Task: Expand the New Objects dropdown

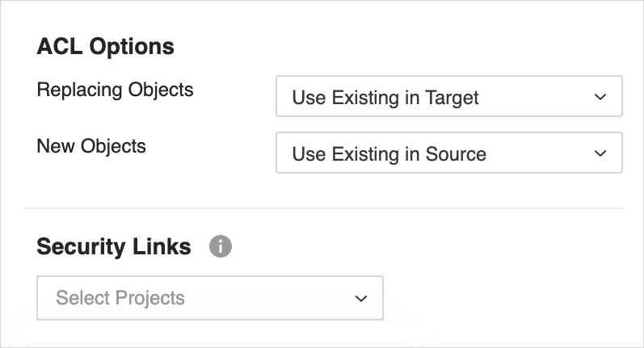Action: pyautogui.click(x=448, y=153)
